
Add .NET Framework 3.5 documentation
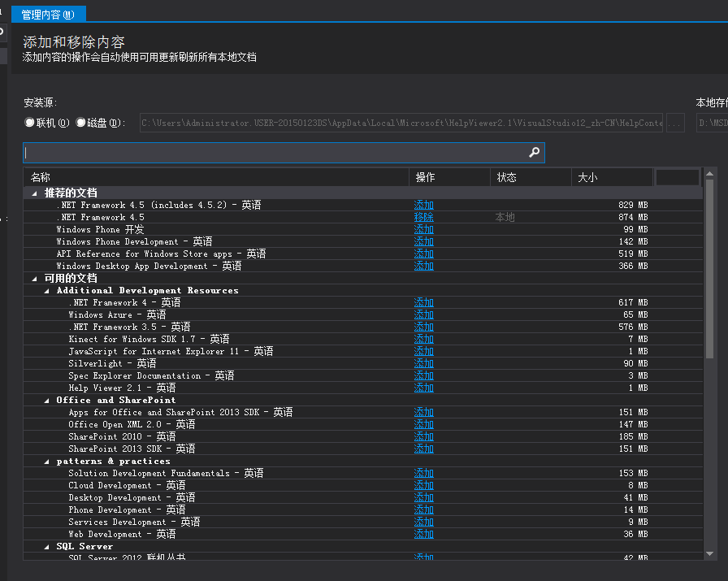pyautogui.click(x=423, y=327)
